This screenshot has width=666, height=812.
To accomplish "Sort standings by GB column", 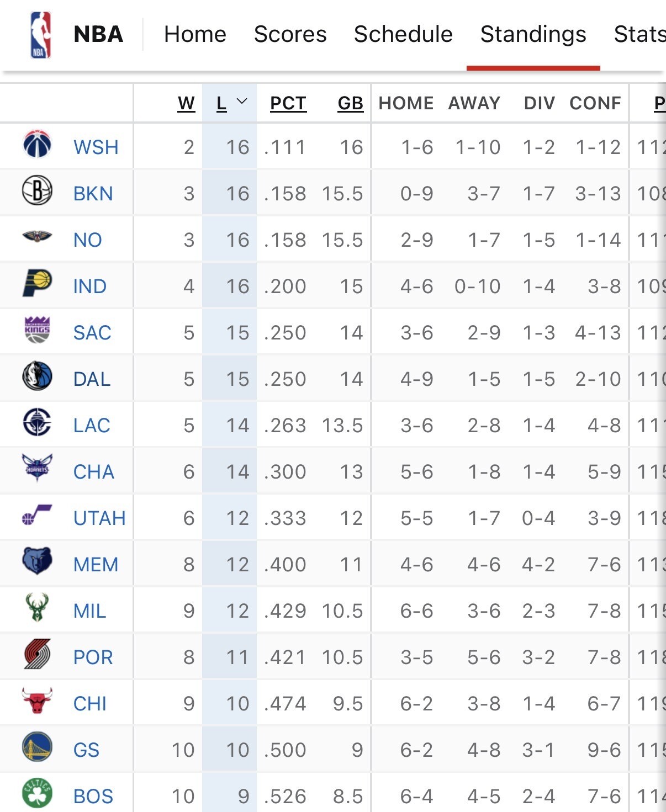I will pos(350,103).
